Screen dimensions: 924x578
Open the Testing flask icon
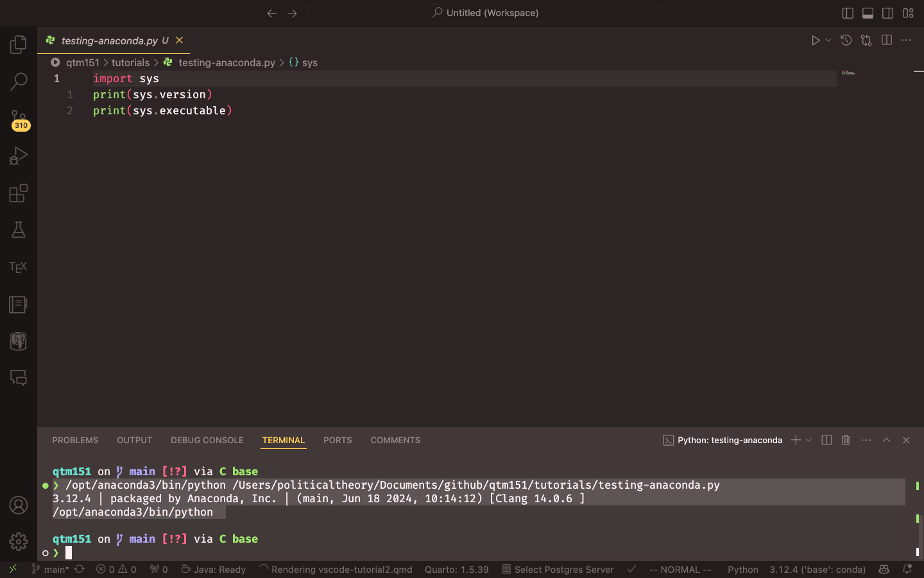click(x=19, y=230)
